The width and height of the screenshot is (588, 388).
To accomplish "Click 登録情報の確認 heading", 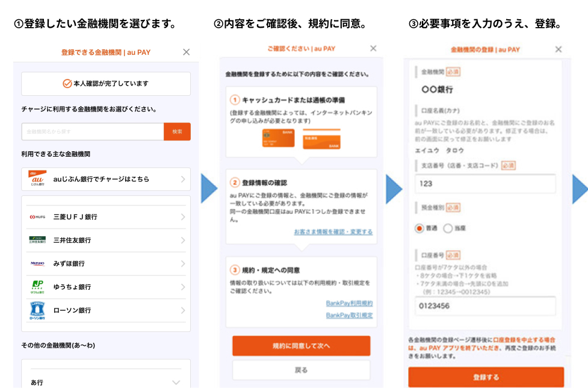I will click(264, 183).
